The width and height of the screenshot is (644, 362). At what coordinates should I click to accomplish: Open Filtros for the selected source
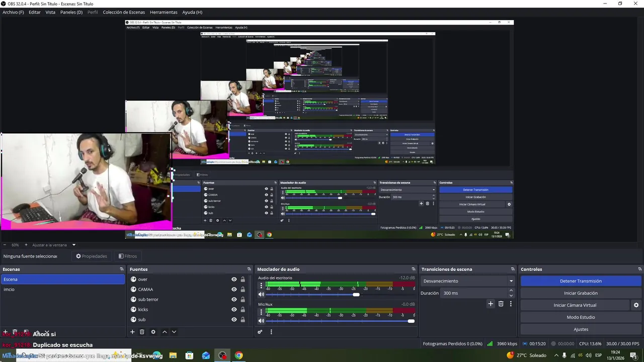(128, 256)
